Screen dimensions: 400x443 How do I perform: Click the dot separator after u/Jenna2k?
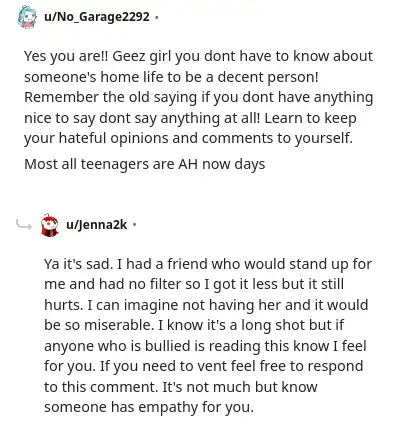point(134,225)
